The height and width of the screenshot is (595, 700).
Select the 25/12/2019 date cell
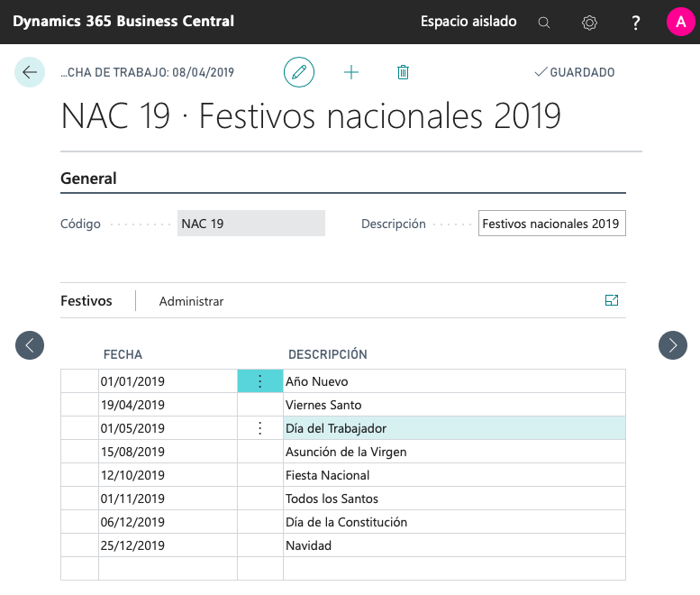pos(167,545)
